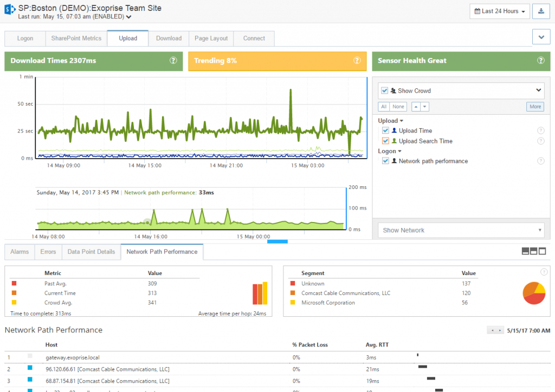Open the Last 24 Hours dropdown
Viewport: 555px width, 392px height.
pos(499,11)
